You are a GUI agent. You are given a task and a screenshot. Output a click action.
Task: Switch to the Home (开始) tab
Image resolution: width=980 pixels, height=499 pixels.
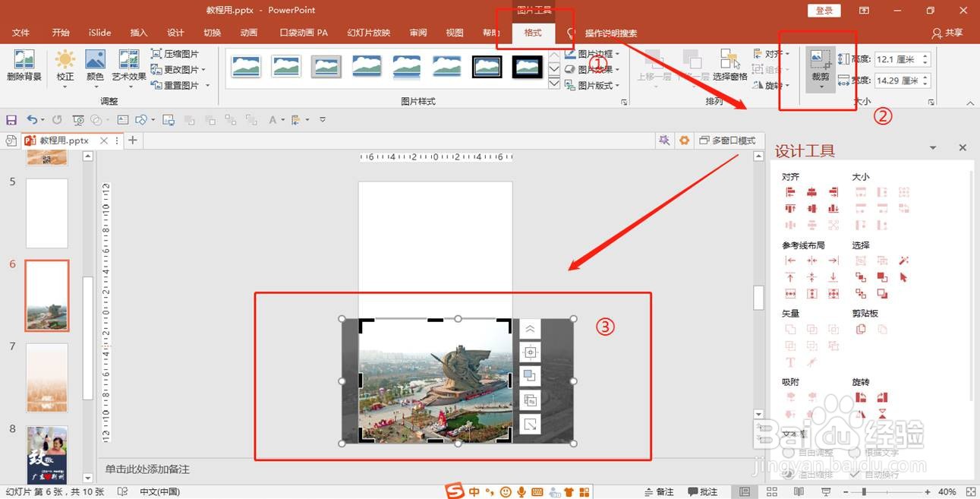[61, 33]
